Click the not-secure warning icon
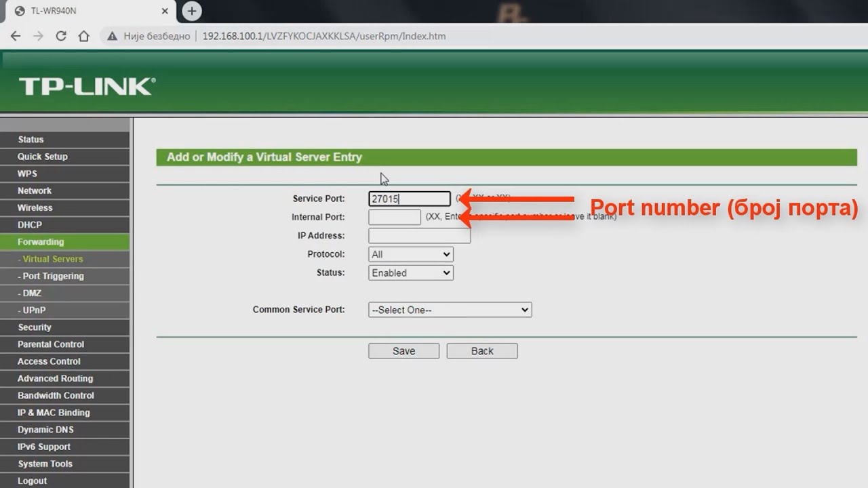The image size is (868, 488). coord(113,36)
